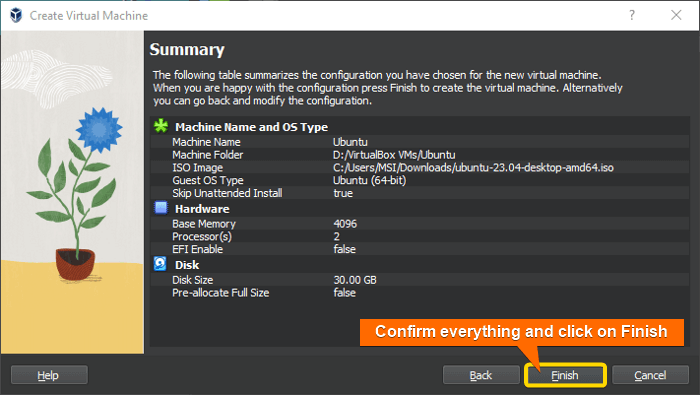The height and width of the screenshot is (395, 700).
Task: Select the Skip Unattended Install row label
Action: tap(227, 193)
